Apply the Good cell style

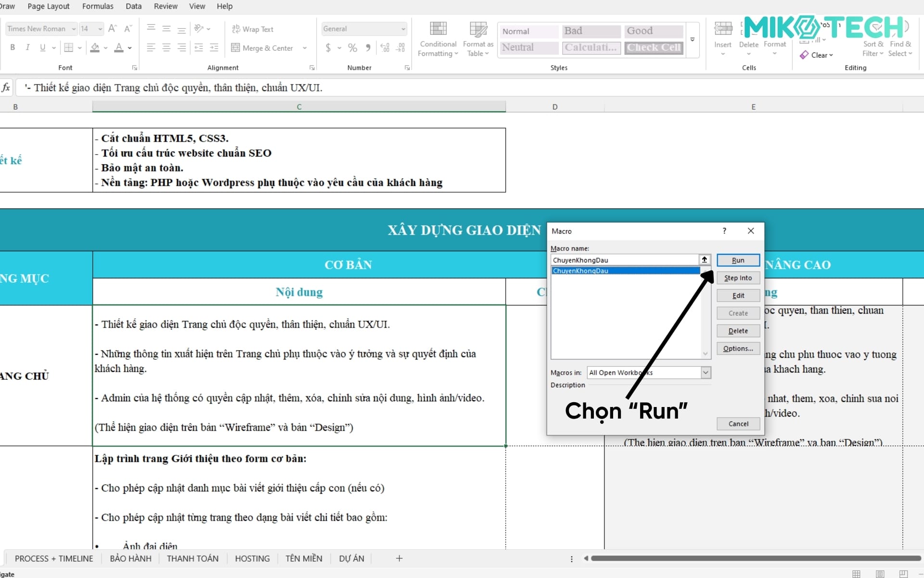pos(654,31)
